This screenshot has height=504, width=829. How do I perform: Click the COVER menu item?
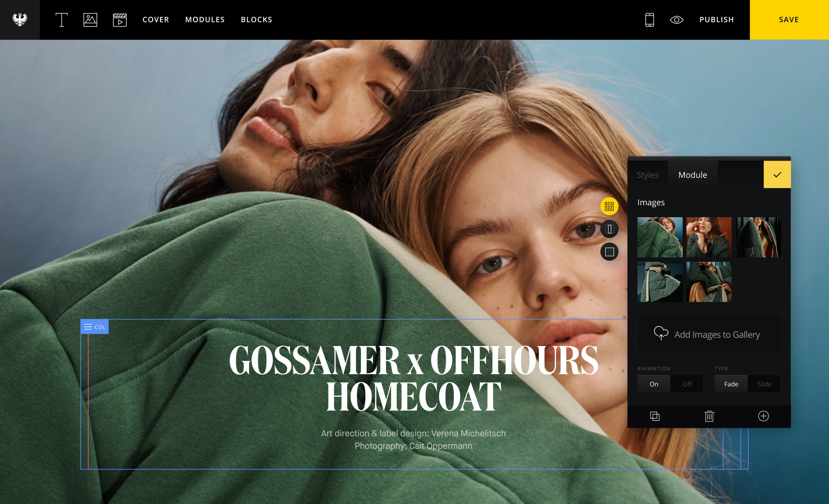pos(156,19)
